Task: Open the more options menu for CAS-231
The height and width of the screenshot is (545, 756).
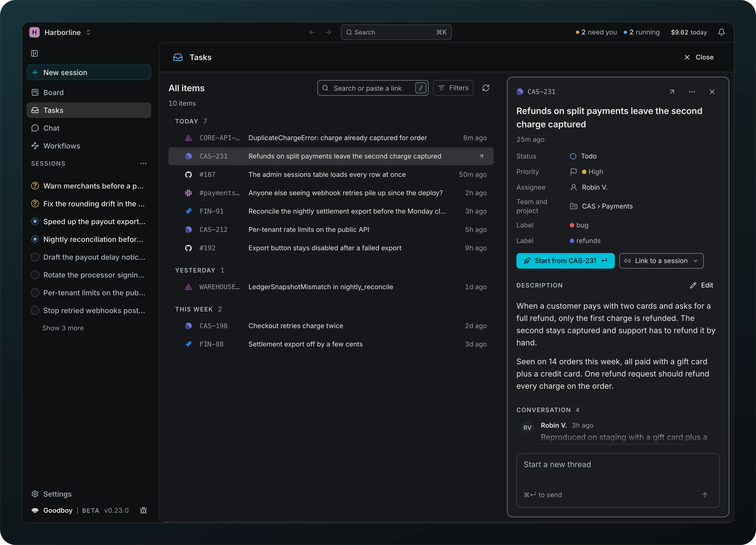Action: (x=692, y=92)
